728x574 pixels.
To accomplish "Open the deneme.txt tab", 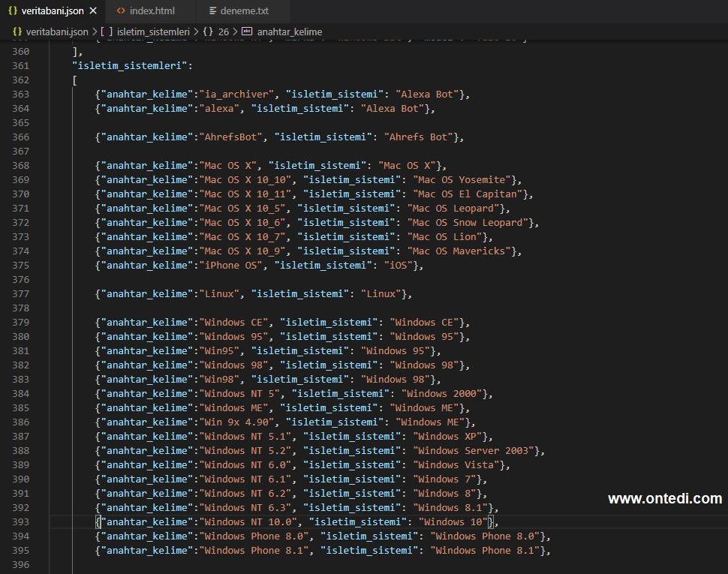I will (244, 11).
